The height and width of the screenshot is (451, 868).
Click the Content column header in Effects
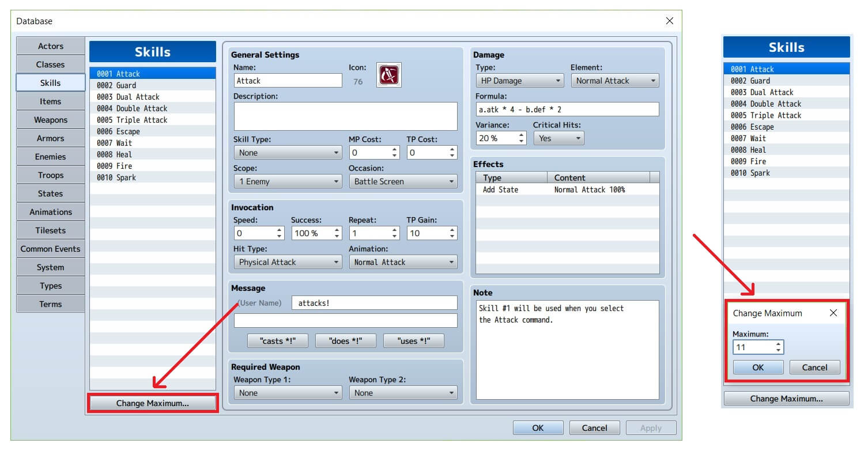pyautogui.click(x=598, y=177)
